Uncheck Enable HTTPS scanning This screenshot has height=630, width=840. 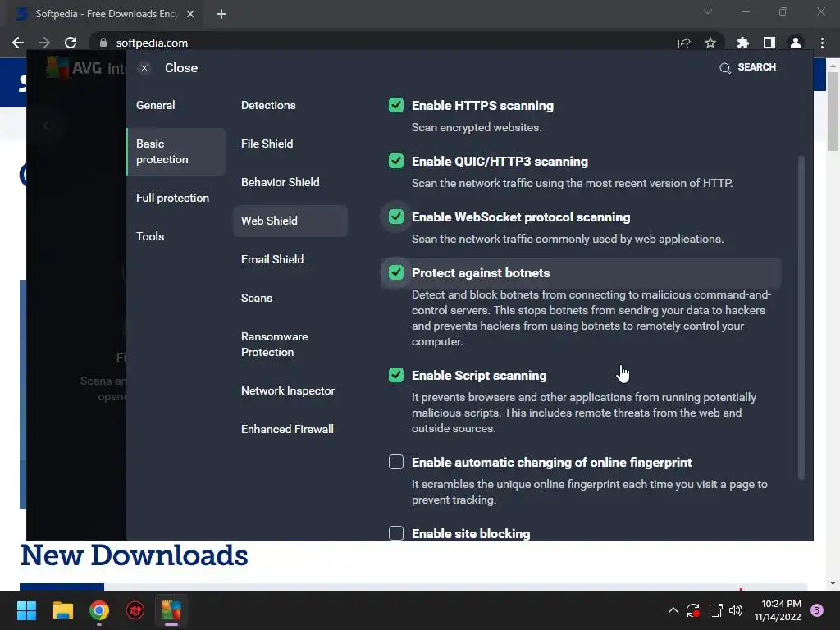396,105
